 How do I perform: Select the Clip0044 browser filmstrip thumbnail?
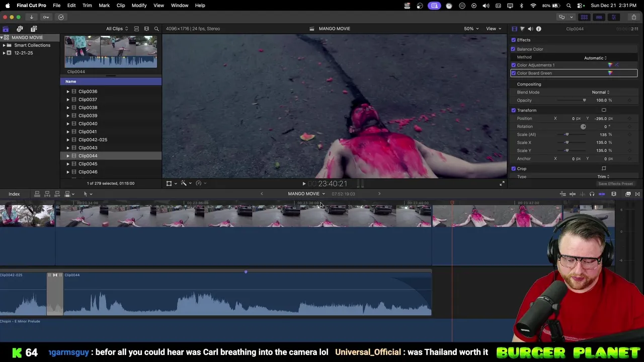pos(111,51)
